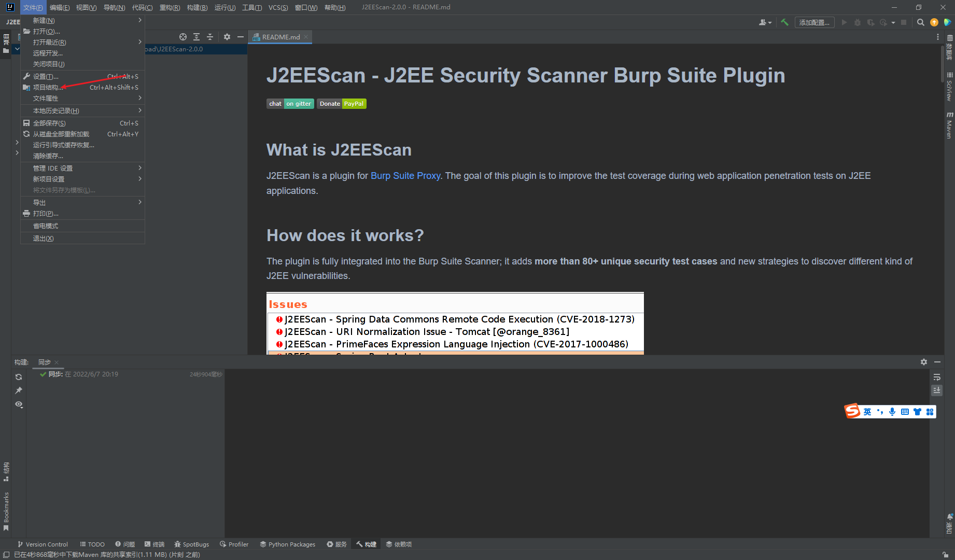Open the user account icon in toolbar
Image resolution: width=955 pixels, height=560 pixels.
765,22
